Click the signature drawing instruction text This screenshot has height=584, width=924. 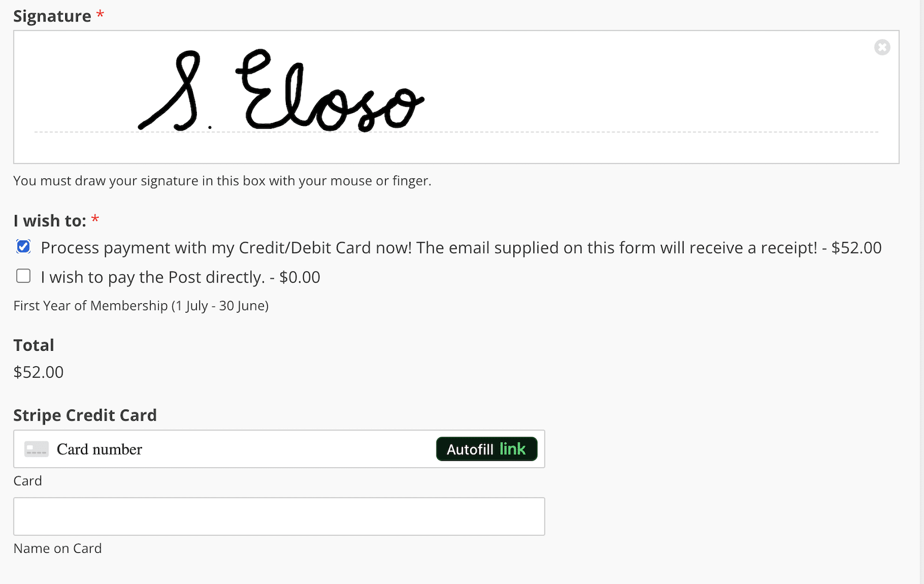click(222, 181)
